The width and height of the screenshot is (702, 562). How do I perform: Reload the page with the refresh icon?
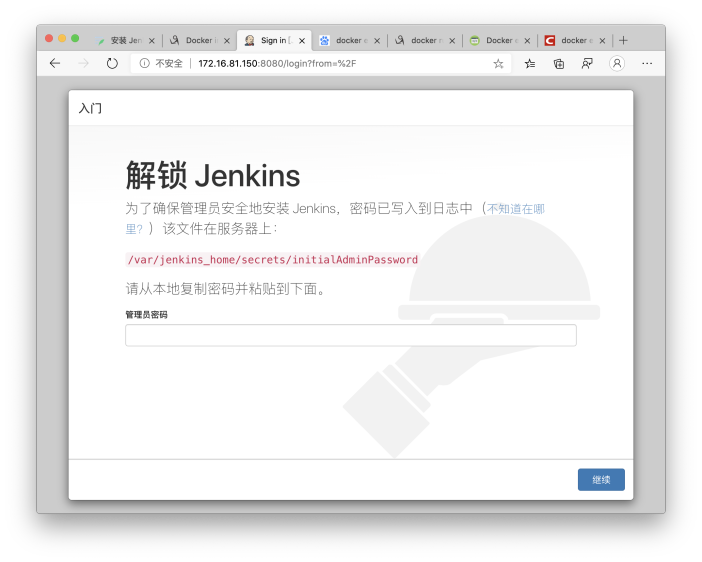pos(112,64)
